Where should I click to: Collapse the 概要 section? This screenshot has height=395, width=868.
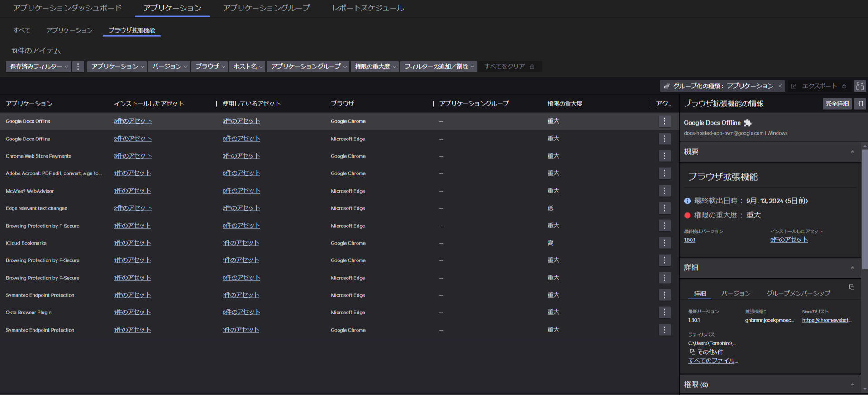[852, 152]
